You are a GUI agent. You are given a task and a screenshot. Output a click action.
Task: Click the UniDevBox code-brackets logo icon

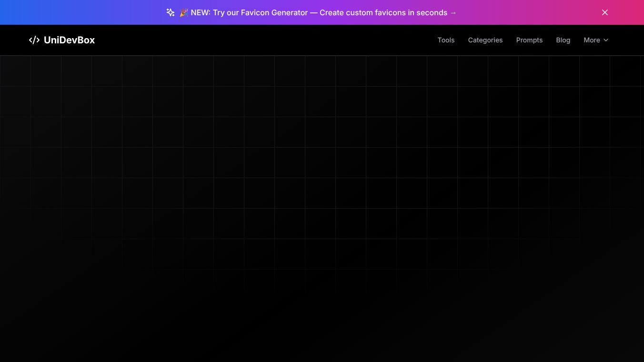pos(34,40)
